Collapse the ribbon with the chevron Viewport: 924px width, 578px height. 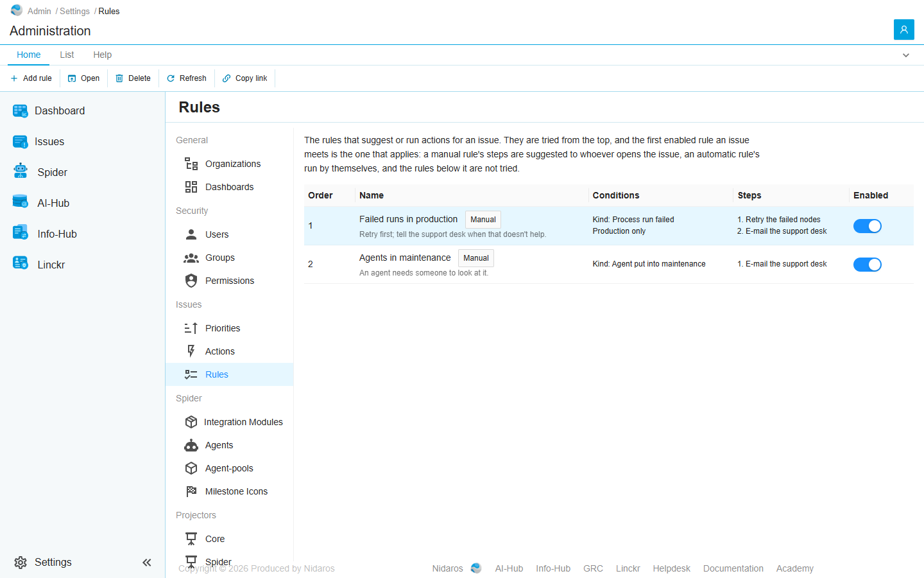[x=906, y=55]
